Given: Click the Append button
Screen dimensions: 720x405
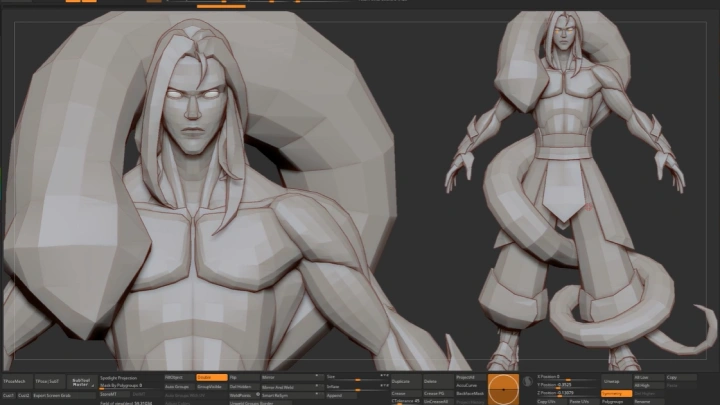Looking at the screenshot, I should (342, 395).
